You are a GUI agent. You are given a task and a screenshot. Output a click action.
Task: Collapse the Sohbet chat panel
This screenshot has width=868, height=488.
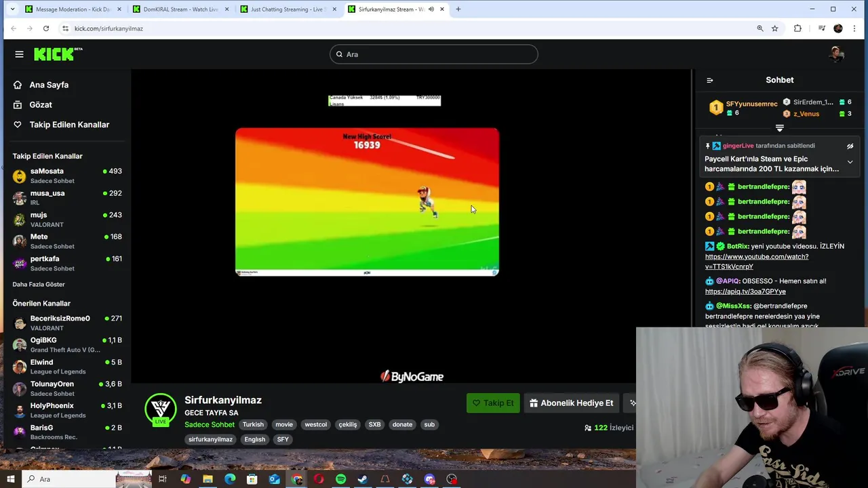(710, 80)
